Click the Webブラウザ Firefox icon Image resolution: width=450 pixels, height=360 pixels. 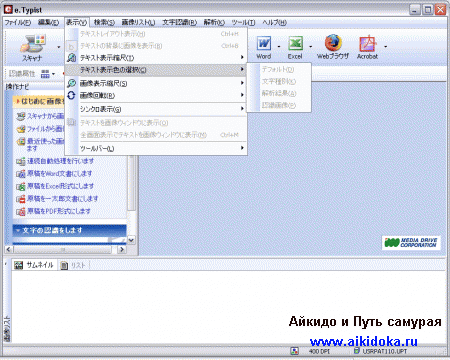point(333,47)
